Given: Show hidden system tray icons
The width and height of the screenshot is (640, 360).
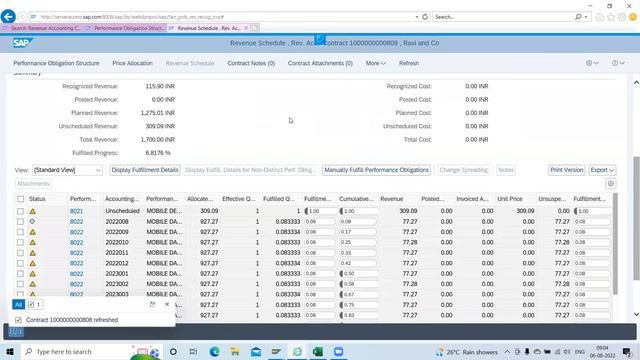Looking at the screenshot, I should pos(507,351).
